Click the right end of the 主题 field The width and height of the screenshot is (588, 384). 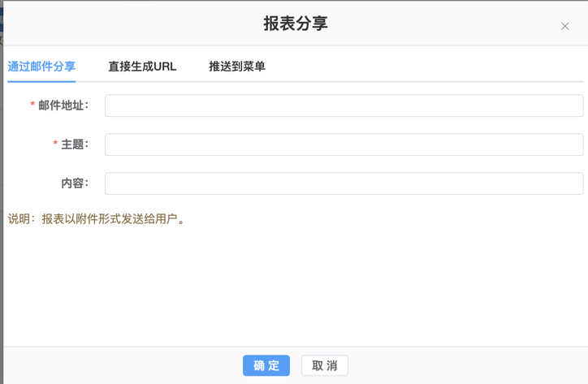tap(573, 145)
